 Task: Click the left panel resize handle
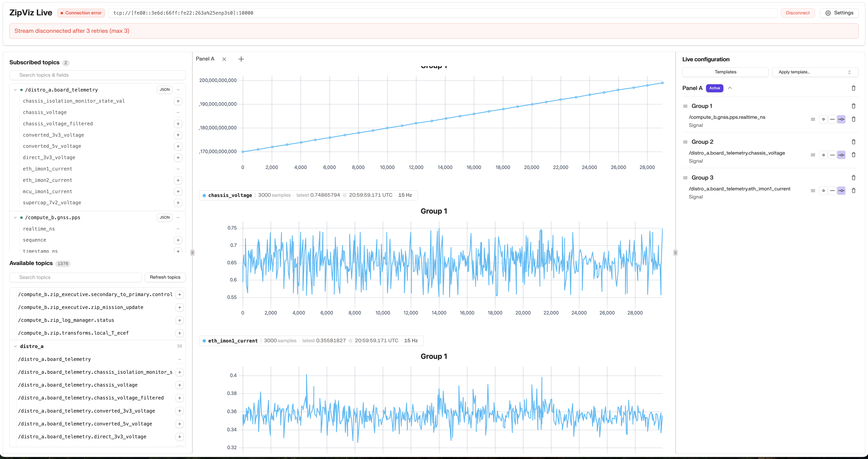193,252
